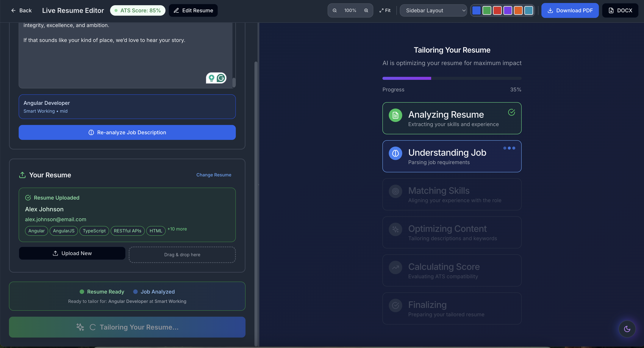Click the Resume Ready status indicator
Image resolution: width=644 pixels, height=348 pixels.
(102, 292)
